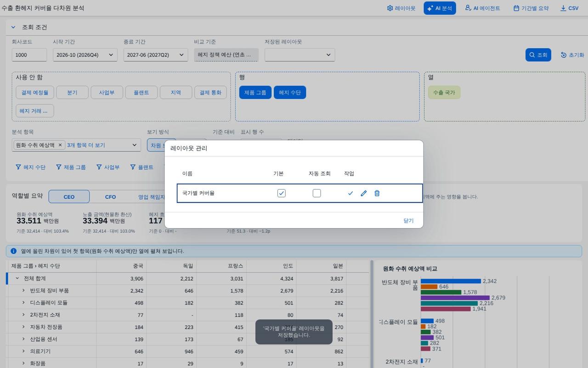588x368 pixels.
Task: Launch AI 분석
Action: (440, 8)
